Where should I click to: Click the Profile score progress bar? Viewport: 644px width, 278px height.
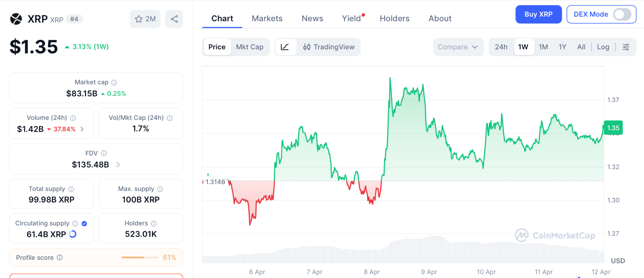point(140,258)
